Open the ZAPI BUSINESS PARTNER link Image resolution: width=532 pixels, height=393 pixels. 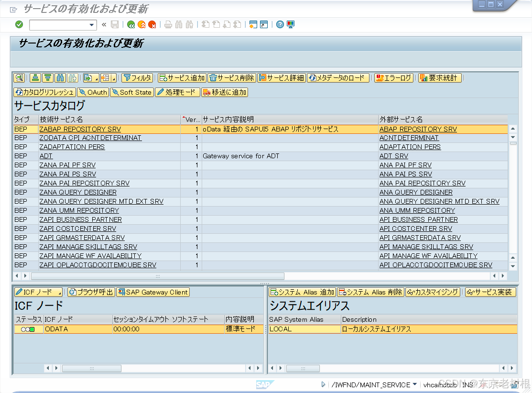80,219
